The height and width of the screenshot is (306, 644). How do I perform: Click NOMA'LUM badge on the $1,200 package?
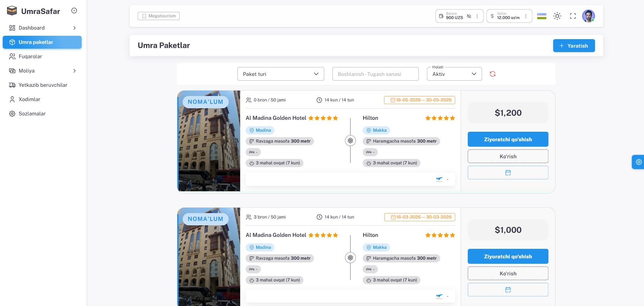tap(205, 102)
